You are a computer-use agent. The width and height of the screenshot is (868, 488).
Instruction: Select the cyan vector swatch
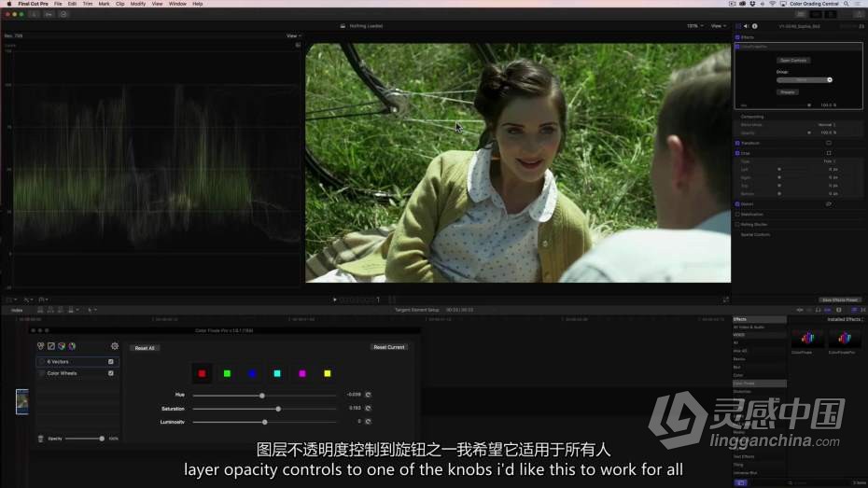[x=277, y=374]
